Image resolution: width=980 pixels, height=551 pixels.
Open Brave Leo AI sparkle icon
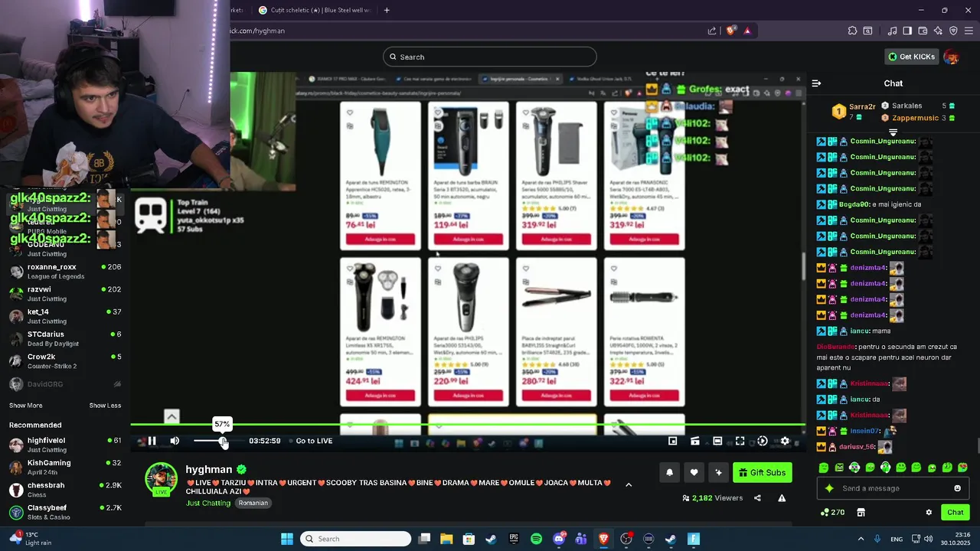pyautogui.click(x=938, y=31)
